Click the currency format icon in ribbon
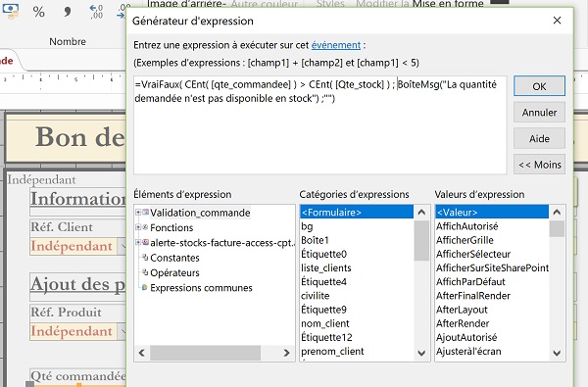This screenshot has height=387, width=588. pyautogui.click(x=11, y=11)
